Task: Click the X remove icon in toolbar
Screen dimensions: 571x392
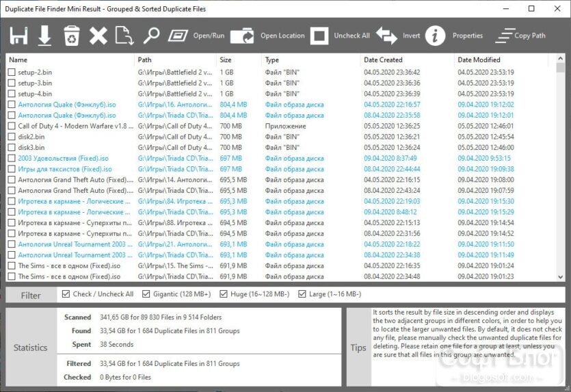Action: coord(98,36)
